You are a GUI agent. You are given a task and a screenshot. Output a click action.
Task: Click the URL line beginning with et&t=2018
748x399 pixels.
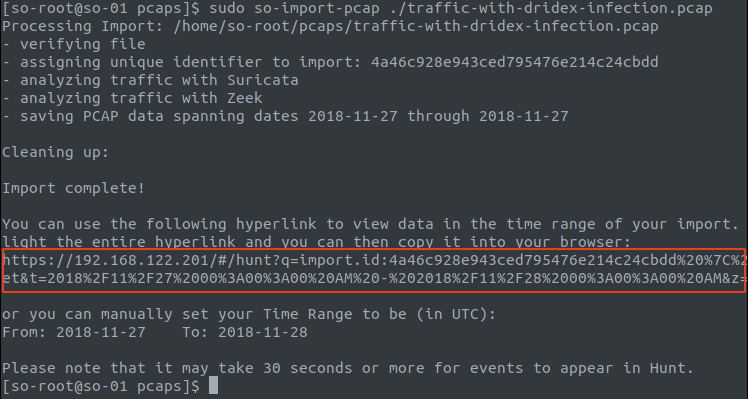pos(374,279)
